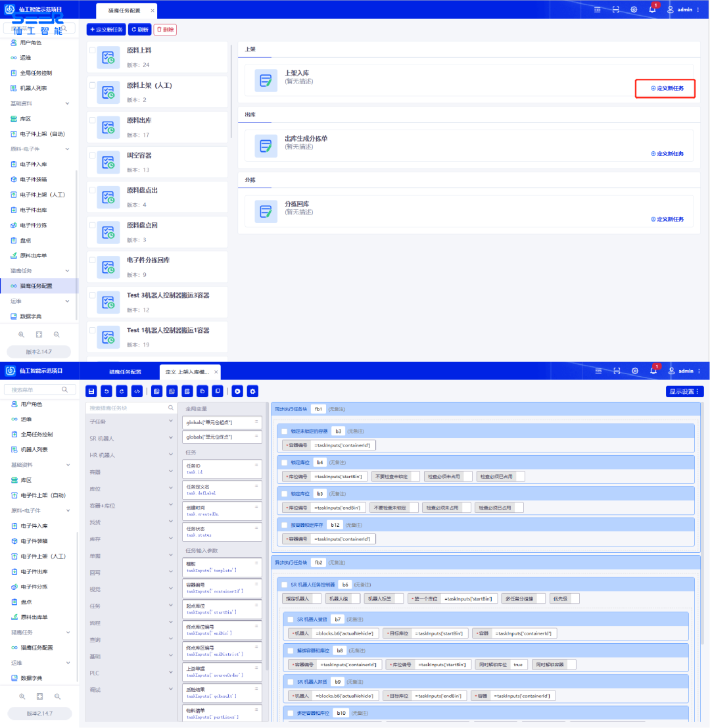The width and height of the screenshot is (710, 728).
Task: Click the save icon in the task editor toolbar
Action: [x=91, y=391]
